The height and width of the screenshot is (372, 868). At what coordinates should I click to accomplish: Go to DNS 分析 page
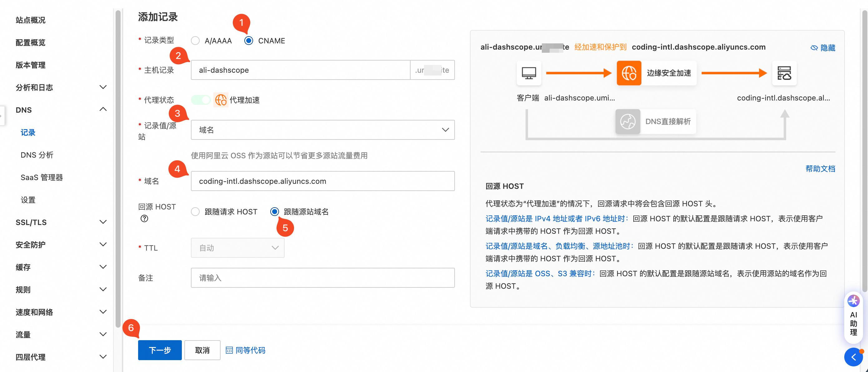pos(37,155)
